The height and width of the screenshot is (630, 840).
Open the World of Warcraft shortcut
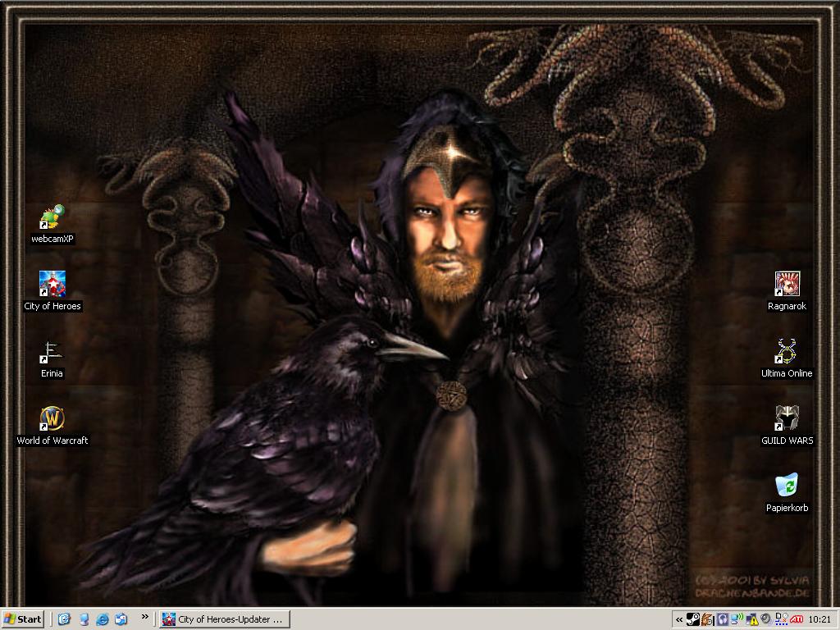52,419
